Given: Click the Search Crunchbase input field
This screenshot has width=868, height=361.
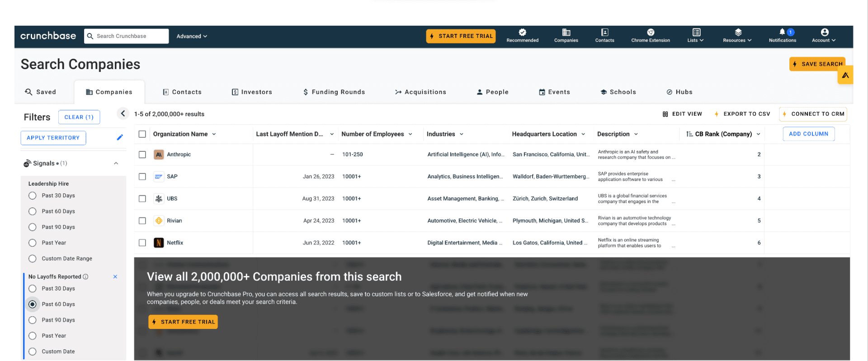Looking at the screenshot, I should [127, 36].
